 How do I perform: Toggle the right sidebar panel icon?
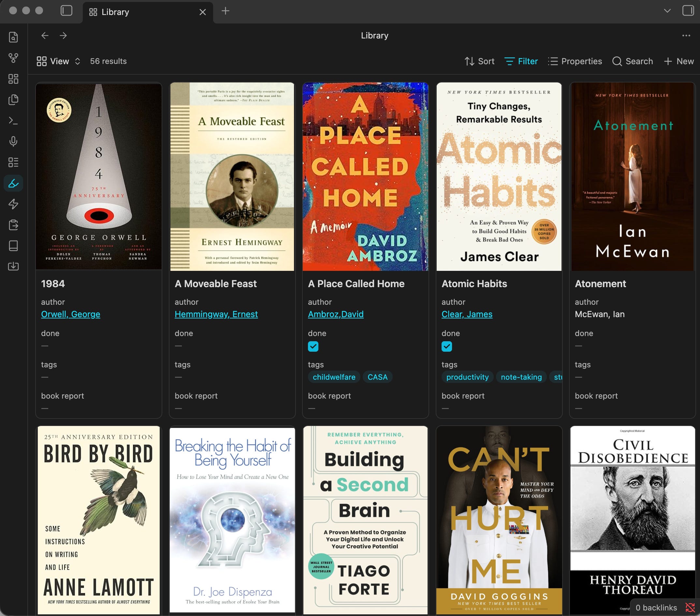[688, 11]
